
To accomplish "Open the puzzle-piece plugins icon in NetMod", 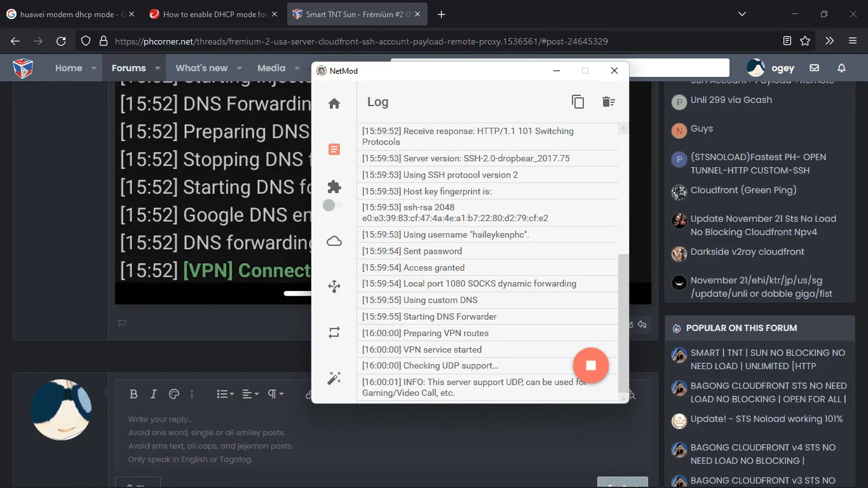I will (x=334, y=187).
